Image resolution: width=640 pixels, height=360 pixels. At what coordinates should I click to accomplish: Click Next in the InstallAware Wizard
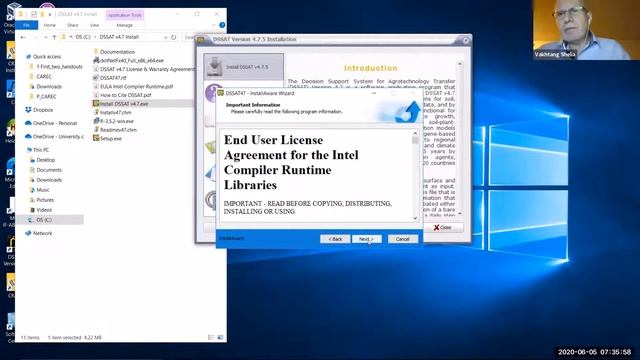(367, 239)
